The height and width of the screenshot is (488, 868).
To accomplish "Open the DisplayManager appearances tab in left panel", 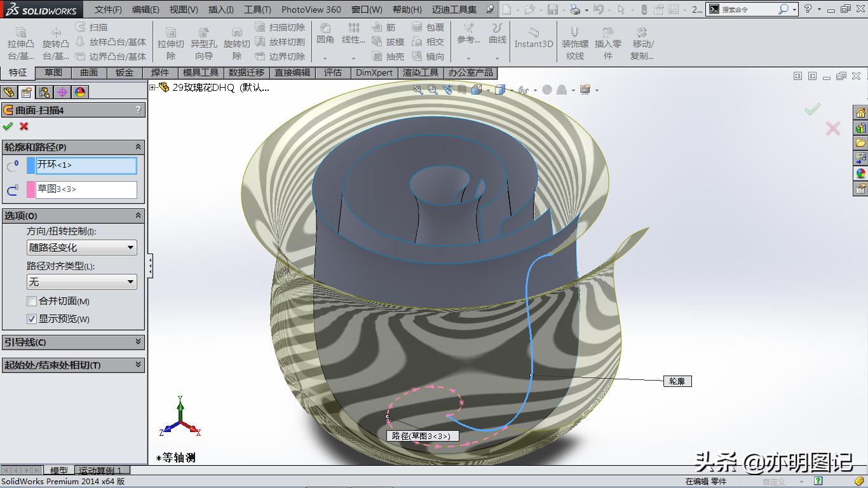I will tap(79, 91).
